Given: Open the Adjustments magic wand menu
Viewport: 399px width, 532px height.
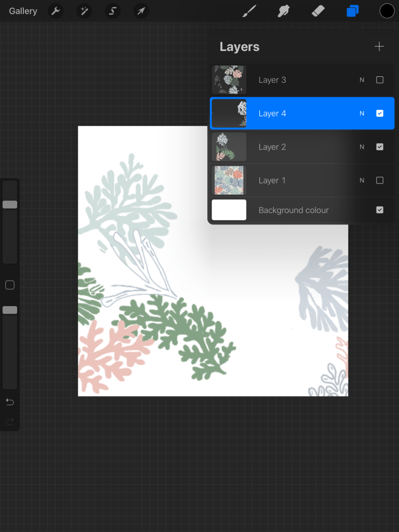Looking at the screenshot, I should pyautogui.click(x=84, y=11).
